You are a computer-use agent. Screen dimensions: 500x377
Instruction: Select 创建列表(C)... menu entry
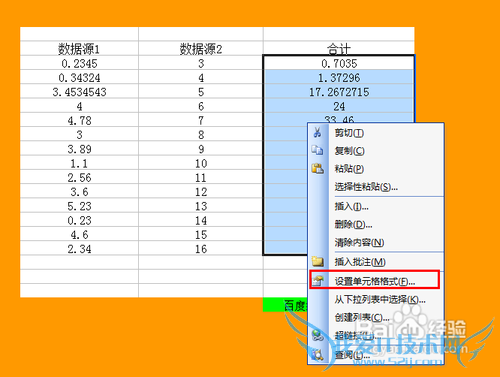coord(376,317)
